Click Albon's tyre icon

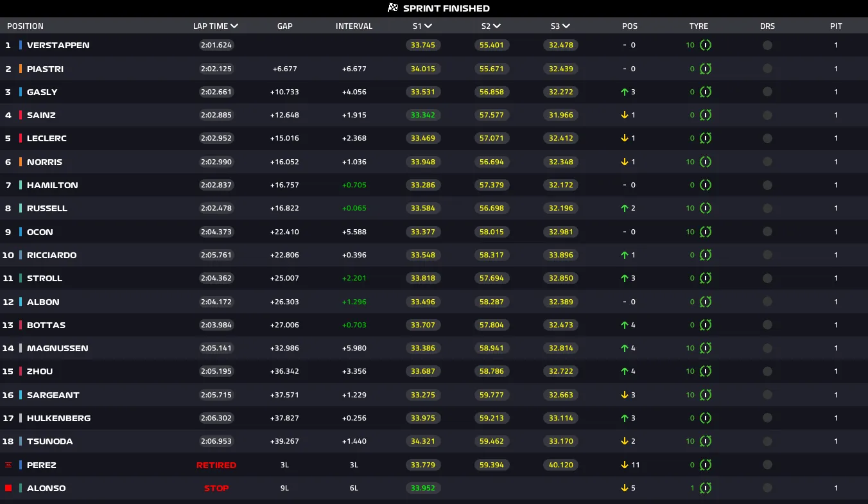pyautogui.click(x=706, y=302)
